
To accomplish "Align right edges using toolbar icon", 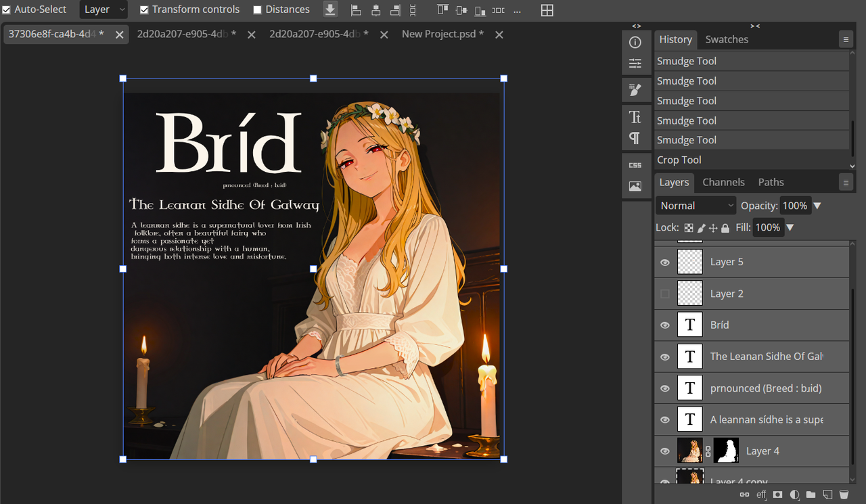I will [395, 10].
